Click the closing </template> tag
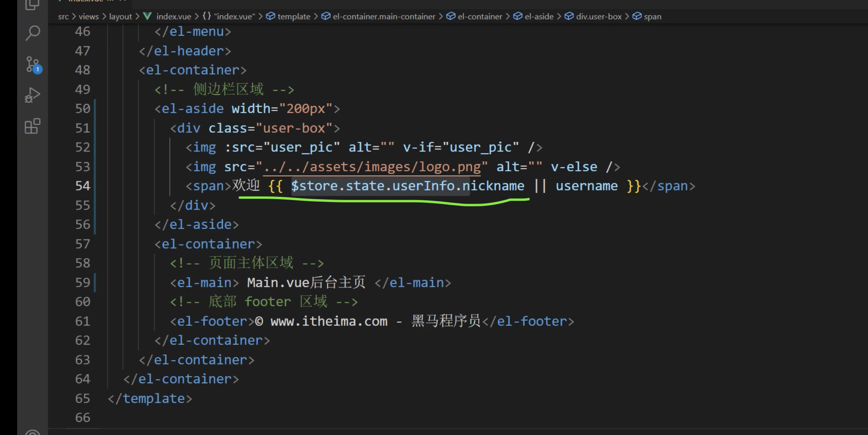Viewport: 868px width, 435px height. (x=150, y=398)
